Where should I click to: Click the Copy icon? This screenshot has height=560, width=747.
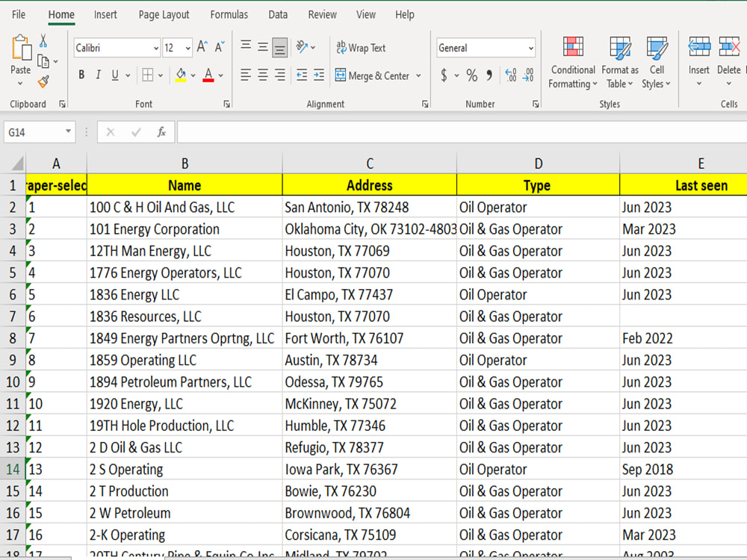[x=43, y=62]
